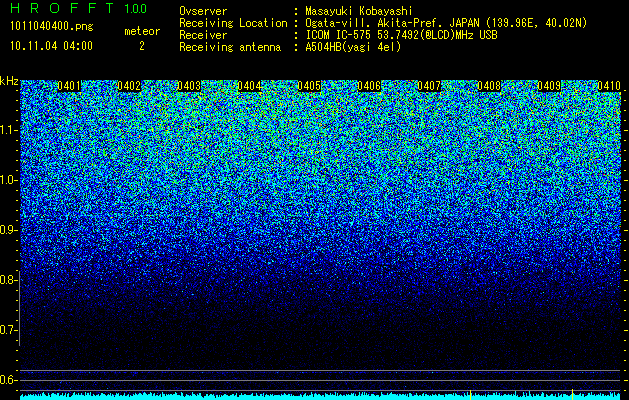Viewport: 629px width, 400px height.
Task: Click the date stamp 10.11.04 04:00
Action: [x=51, y=46]
